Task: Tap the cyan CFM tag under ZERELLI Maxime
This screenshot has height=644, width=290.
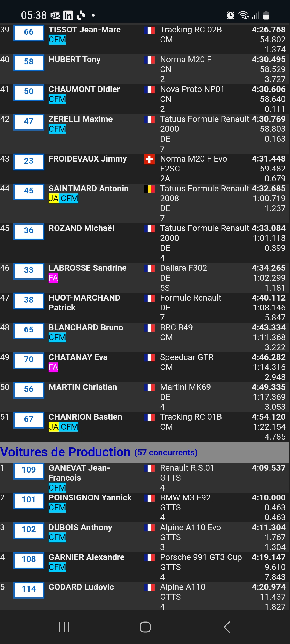Action: tap(57, 129)
